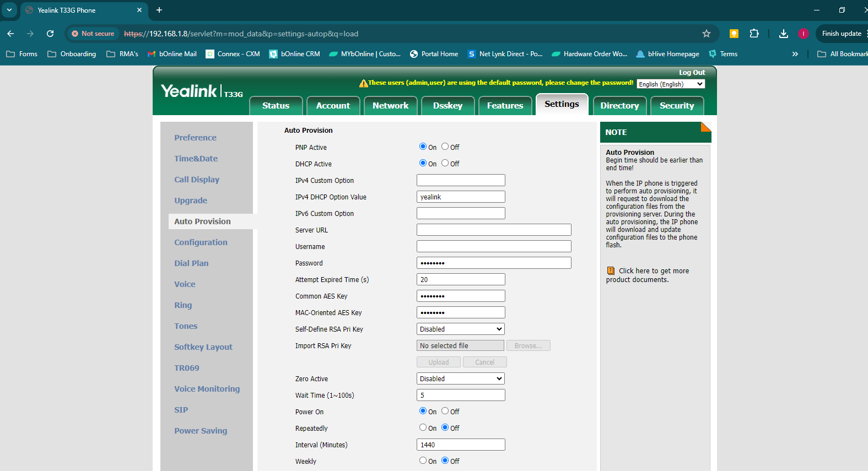The width and height of the screenshot is (868, 471).
Task: Switch to the Security tab
Action: point(677,105)
